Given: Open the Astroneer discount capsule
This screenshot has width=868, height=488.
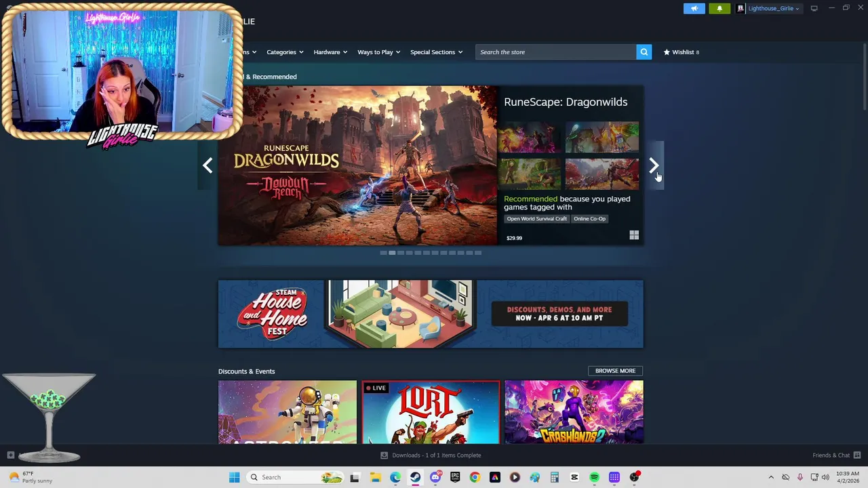Looking at the screenshot, I should tap(288, 412).
